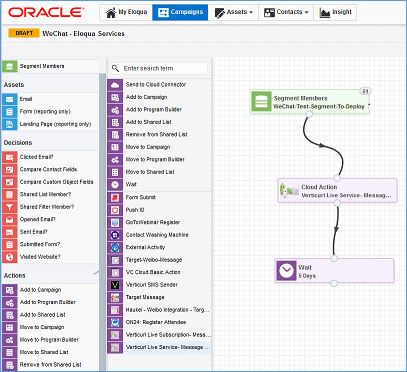Click the DRAFT status badge
This screenshot has width=407, height=372.
point(24,33)
